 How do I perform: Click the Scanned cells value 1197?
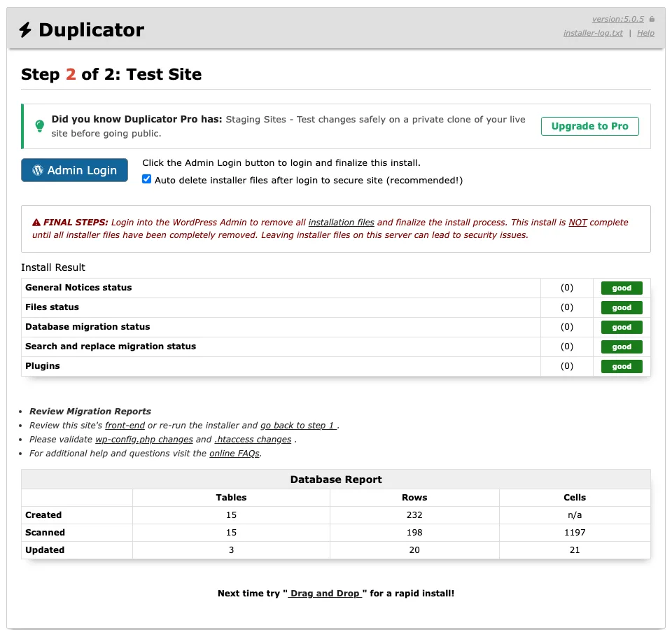pos(575,533)
